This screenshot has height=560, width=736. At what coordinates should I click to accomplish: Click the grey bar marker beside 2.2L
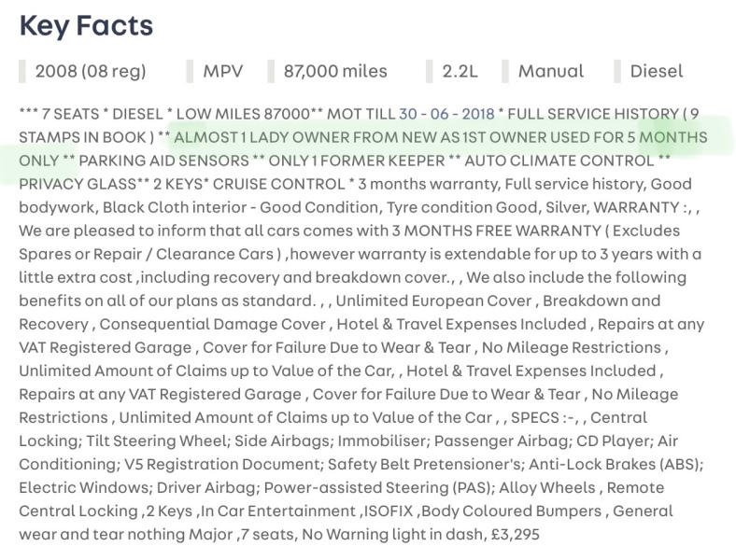(x=429, y=71)
